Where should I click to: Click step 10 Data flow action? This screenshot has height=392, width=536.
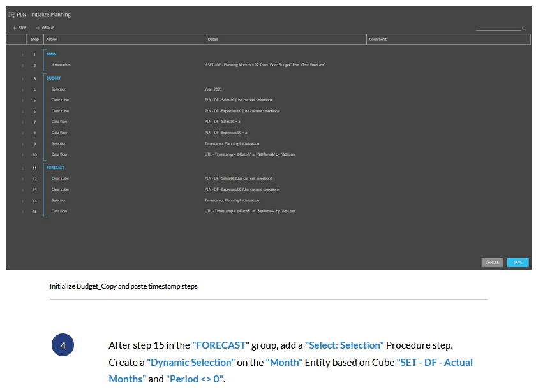(59, 154)
